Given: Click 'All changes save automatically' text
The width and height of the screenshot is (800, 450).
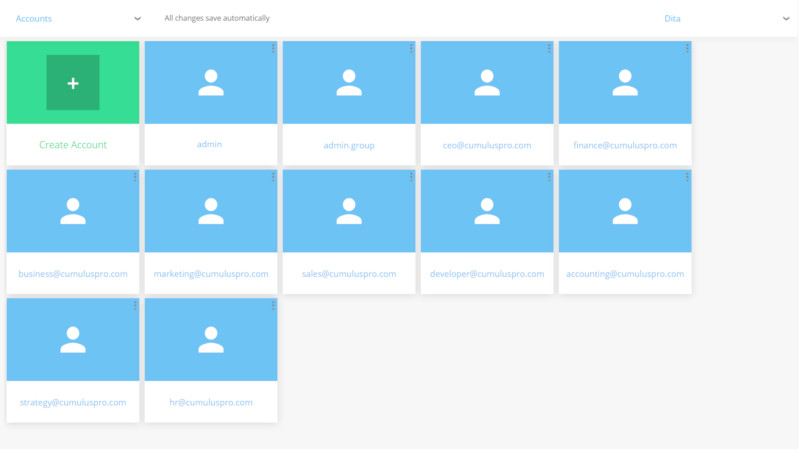Looking at the screenshot, I should click(x=217, y=18).
